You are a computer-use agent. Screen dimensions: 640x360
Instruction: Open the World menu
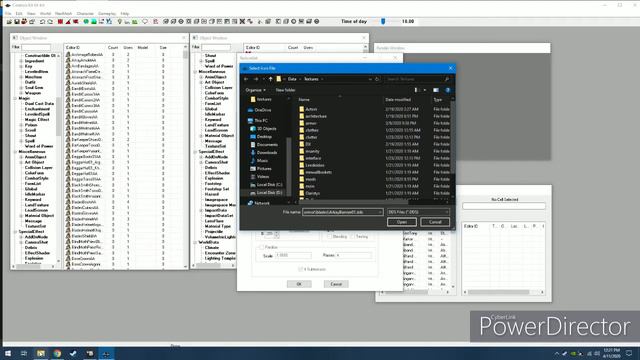(45, 13)
